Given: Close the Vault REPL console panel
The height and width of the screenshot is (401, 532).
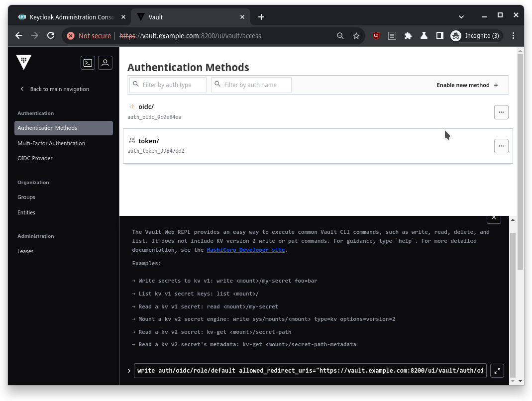Looking at the screenshot, I should 494,218.
